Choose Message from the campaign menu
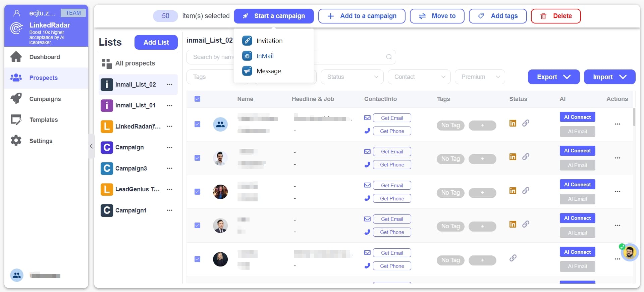 (274, 71)
